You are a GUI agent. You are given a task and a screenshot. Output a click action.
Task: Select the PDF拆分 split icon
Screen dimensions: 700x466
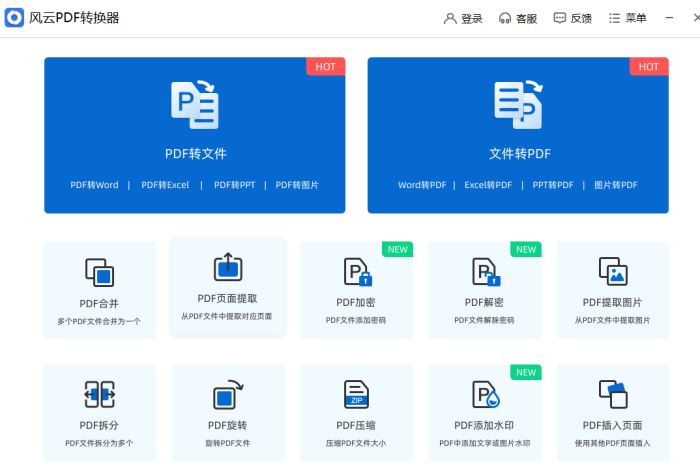pos(100,394)
